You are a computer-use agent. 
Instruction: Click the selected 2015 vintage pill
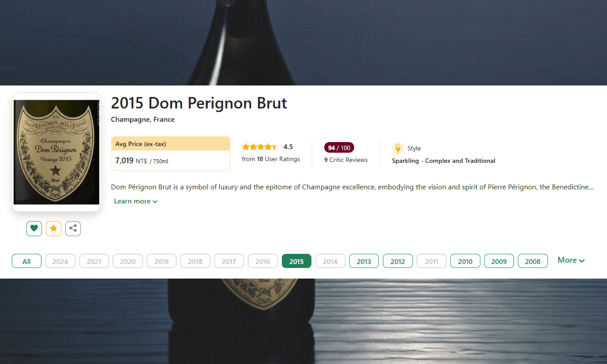pyautogui.click(x=296, y=261)
